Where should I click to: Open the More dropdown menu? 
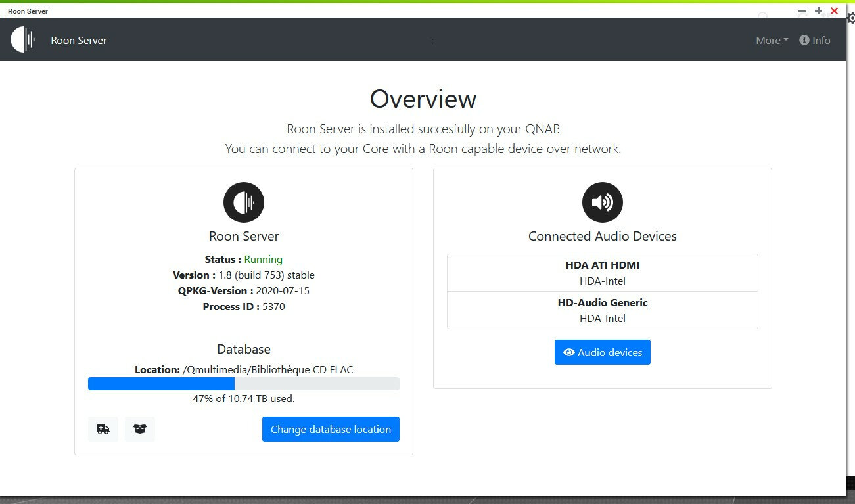point(772,40)
